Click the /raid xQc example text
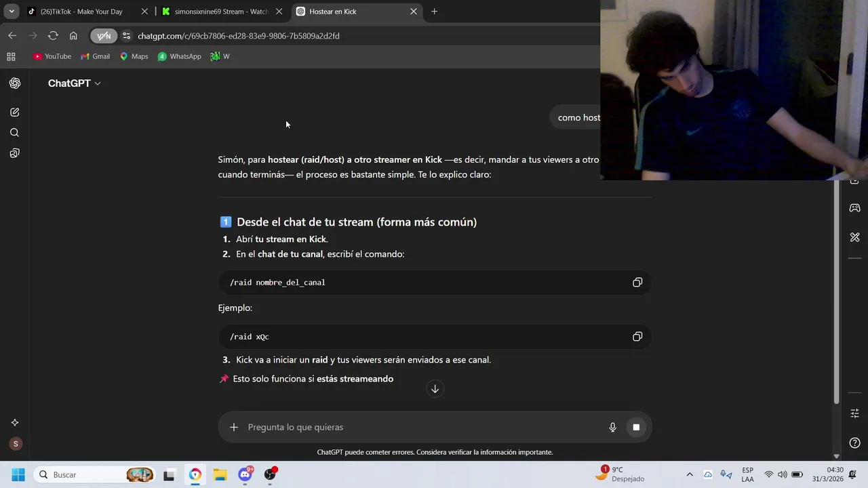Viewport: 868px width, 488px height. tap(250, 337)
